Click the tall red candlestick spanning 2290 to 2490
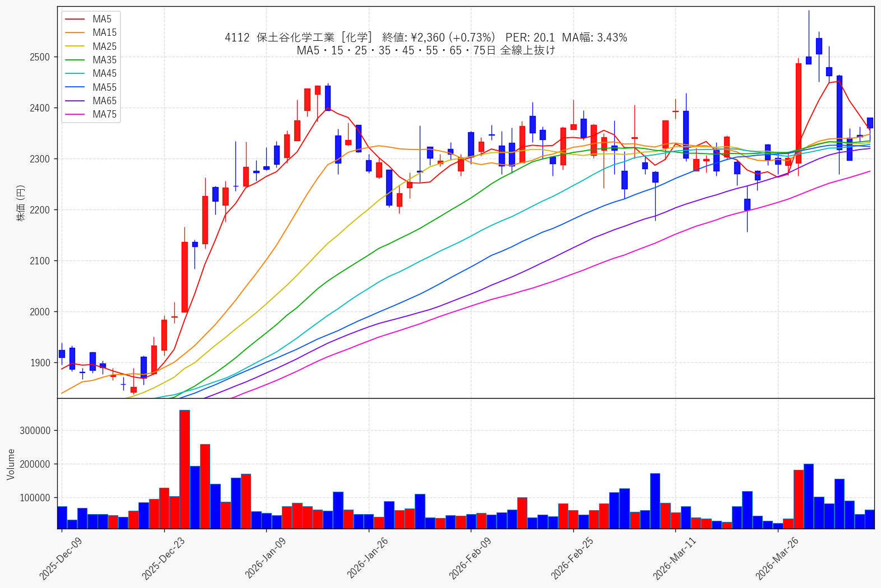 pyautogui.click(x=799, y=113)
